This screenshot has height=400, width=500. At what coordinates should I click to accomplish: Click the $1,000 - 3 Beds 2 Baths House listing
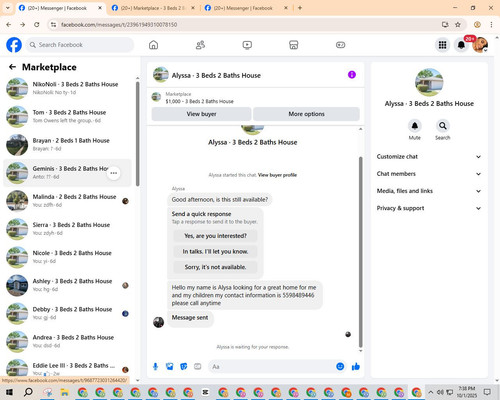[x=199, y=101]
